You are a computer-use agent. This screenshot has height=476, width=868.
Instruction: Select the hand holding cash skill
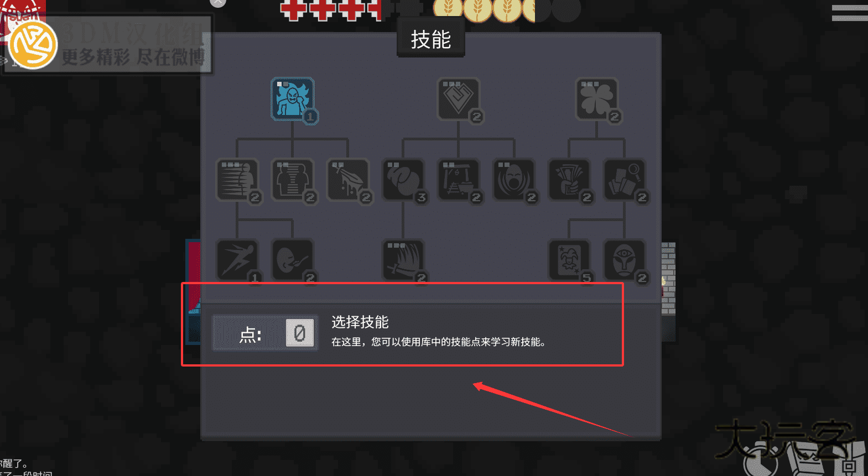(x=569, y=180)
